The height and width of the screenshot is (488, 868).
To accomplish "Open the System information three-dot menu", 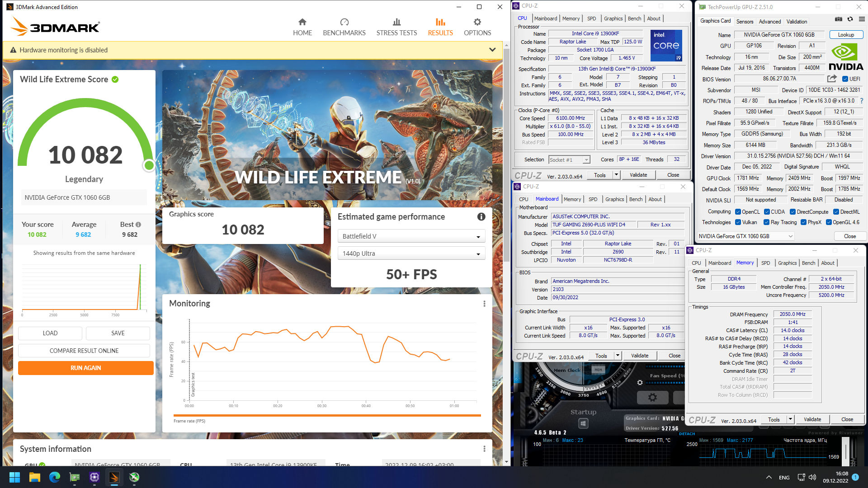I will (x=484, y=449).
